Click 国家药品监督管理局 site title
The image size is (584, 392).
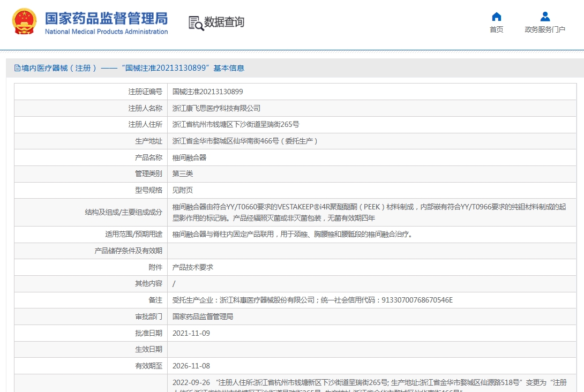click(106, 19)
